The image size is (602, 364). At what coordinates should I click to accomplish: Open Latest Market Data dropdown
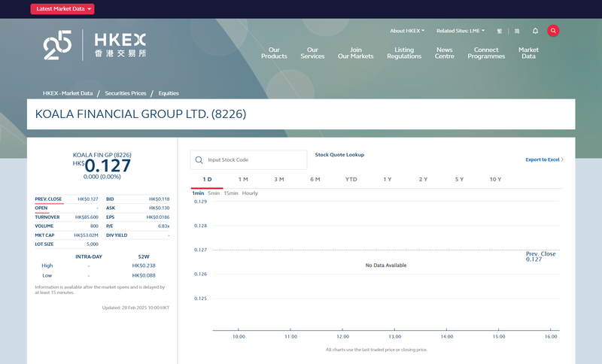(x=62, y=9)
